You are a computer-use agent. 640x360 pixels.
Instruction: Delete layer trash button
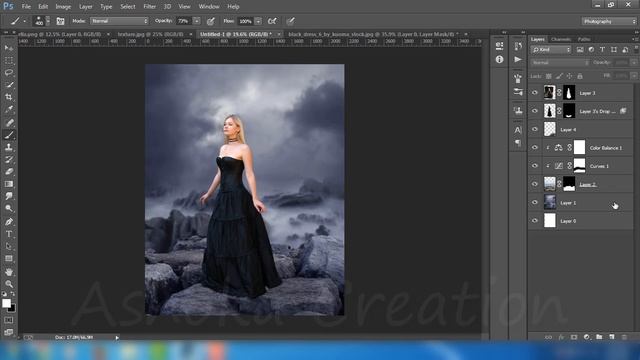point(624,337)
